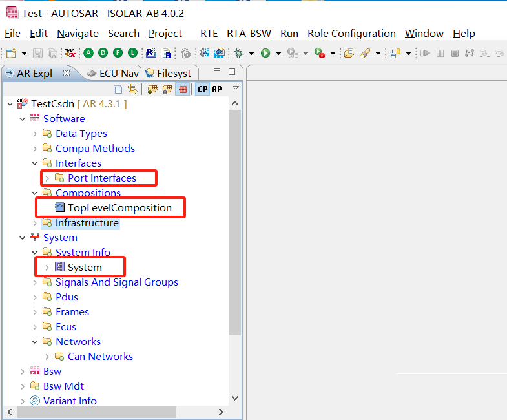The height and width of the screenshot is (420, 507).
Task: Toggle the AP platform view button
Action: 217,89
